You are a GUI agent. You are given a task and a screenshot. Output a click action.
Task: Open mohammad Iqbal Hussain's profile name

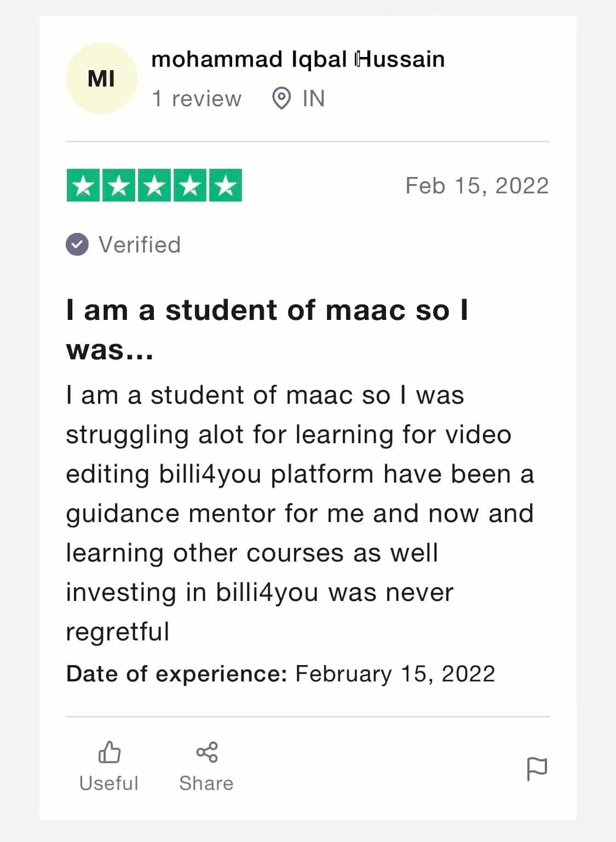[297, 59]
